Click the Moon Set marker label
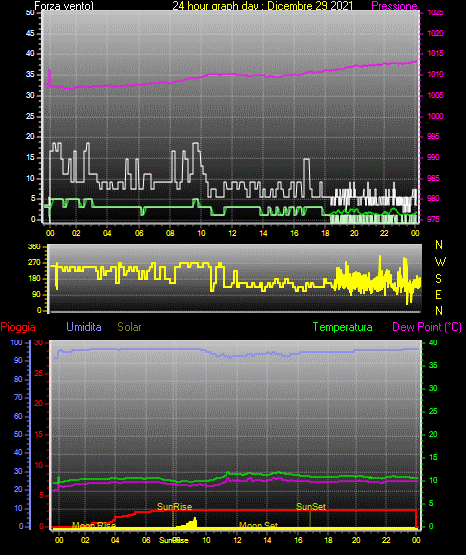Viewport: 466px width, 555px height. coord(258,525)
